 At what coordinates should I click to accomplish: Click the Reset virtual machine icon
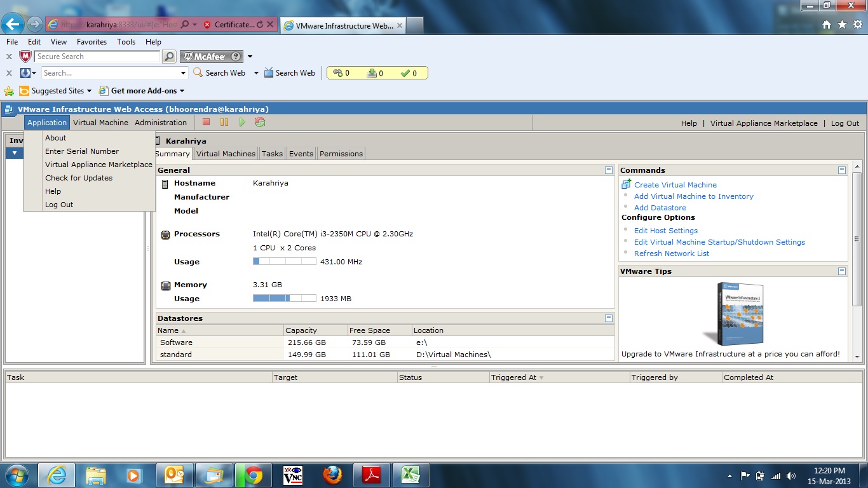point(260,122)
